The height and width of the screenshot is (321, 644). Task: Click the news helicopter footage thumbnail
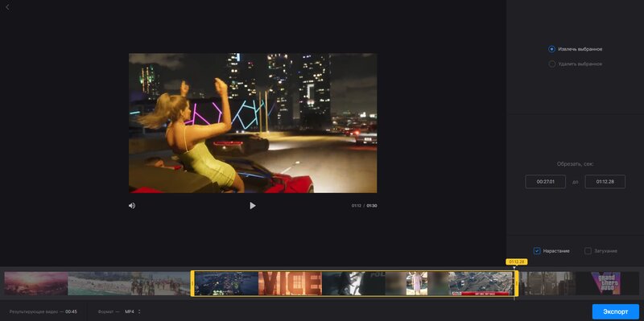point(481,283)
